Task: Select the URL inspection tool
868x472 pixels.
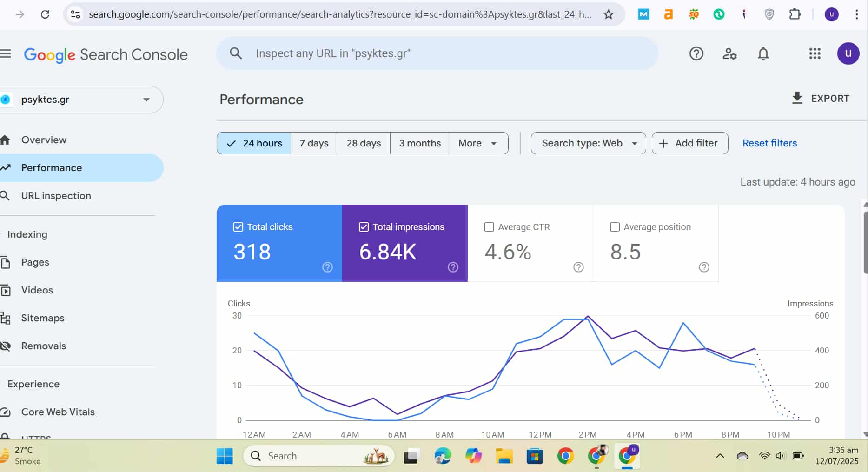Action: [x=56, y=196]
